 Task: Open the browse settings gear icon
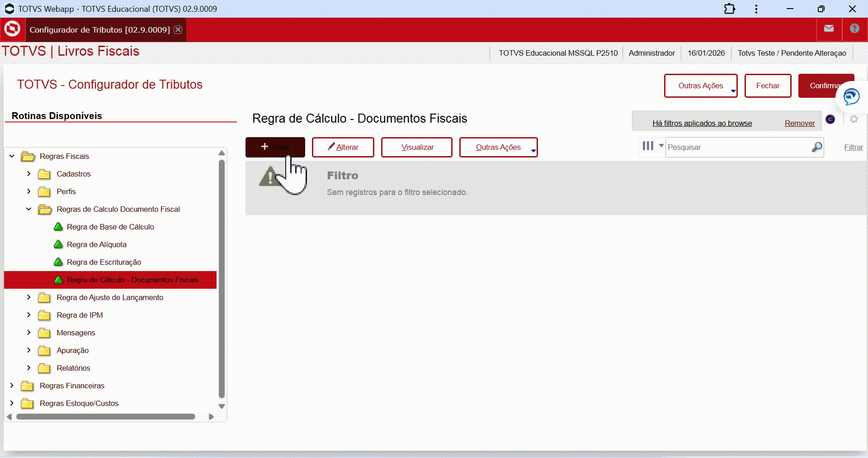pyautogui.click(x=854, y=119)
